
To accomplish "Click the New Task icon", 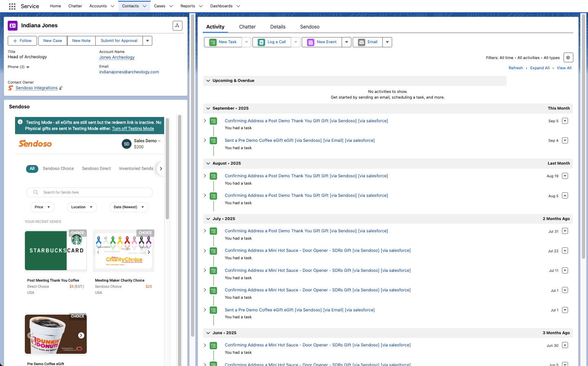I will click(x=213, y=42).
